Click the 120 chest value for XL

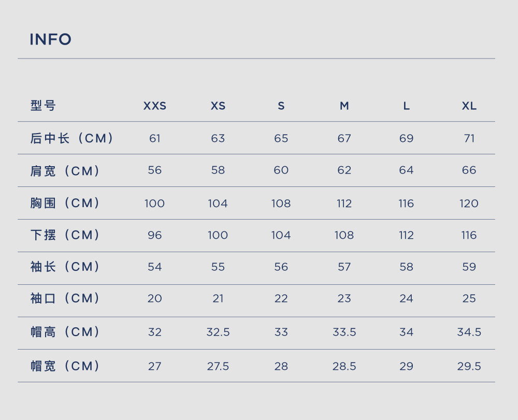pyautogui.click(x=469, y=204)
